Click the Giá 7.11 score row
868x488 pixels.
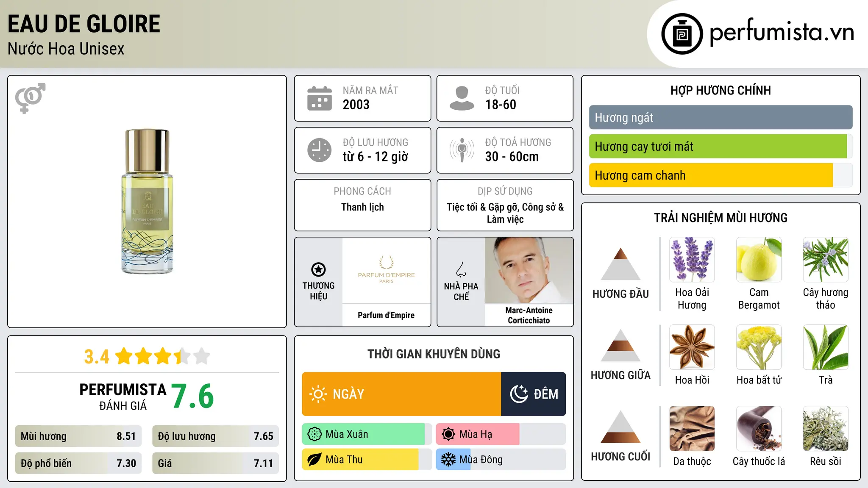[215, 463]
